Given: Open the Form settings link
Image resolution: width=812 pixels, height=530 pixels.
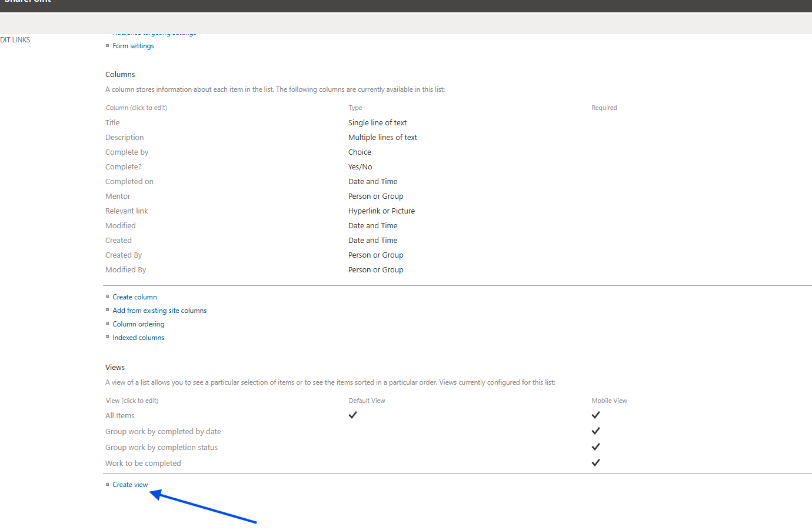Looking at the screenshot, I should [x=133, y=46].
